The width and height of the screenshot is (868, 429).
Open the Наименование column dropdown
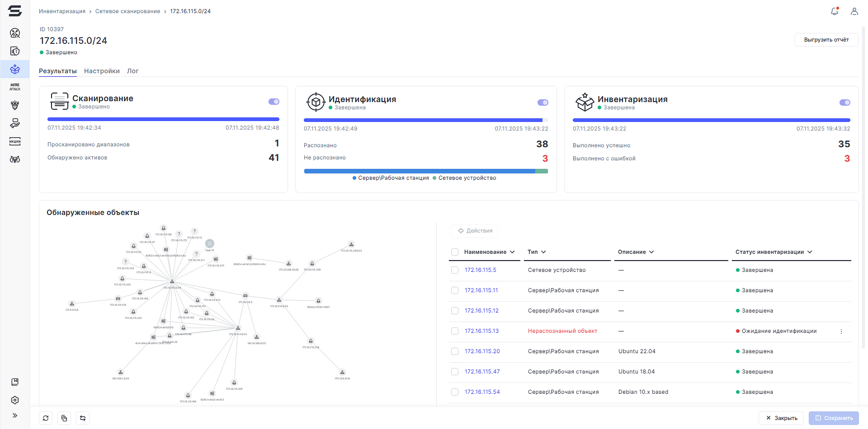512,252
